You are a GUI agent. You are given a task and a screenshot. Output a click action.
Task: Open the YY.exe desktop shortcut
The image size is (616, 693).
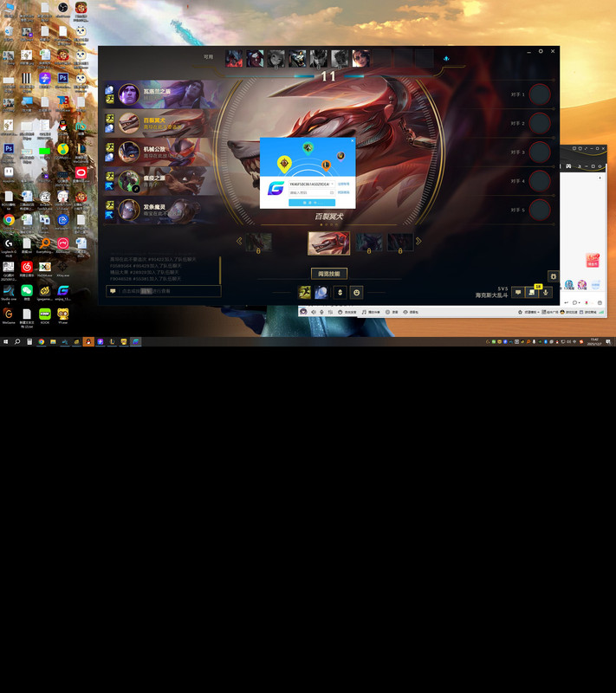pos(62,316)
